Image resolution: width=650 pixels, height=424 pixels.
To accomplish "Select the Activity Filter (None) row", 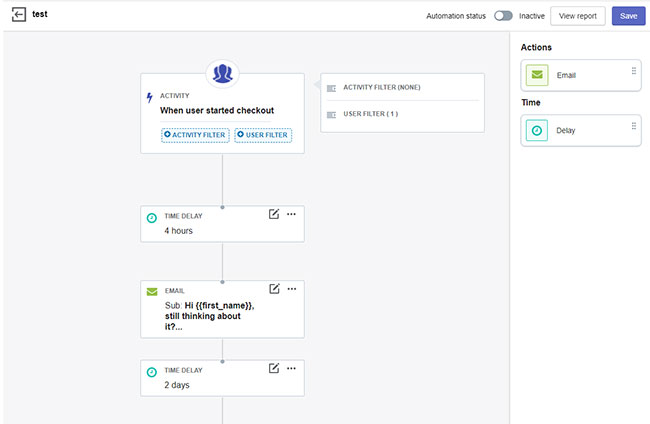I will click(402, 88).
